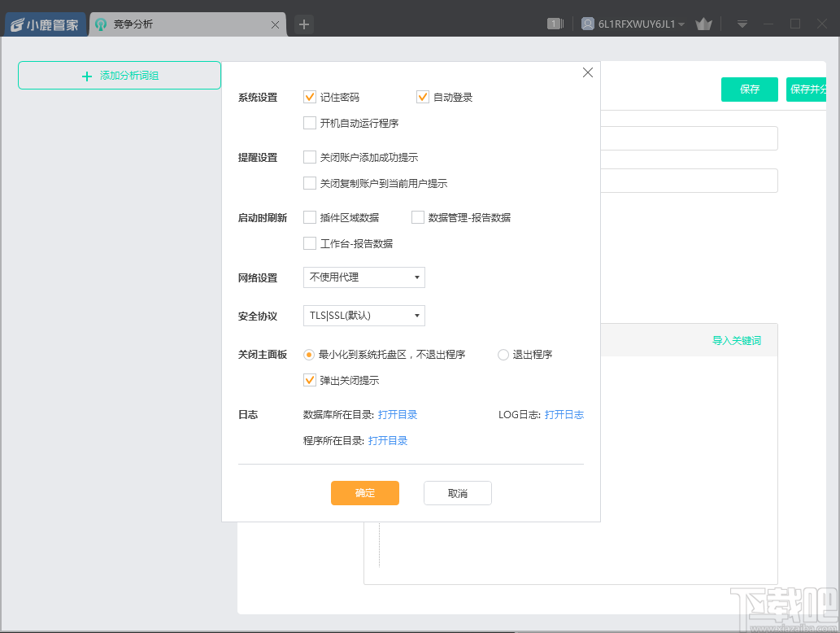Open the VIP crown icon in title bar
The height and width of the screenshot is (633, 840).
point(703,24)
